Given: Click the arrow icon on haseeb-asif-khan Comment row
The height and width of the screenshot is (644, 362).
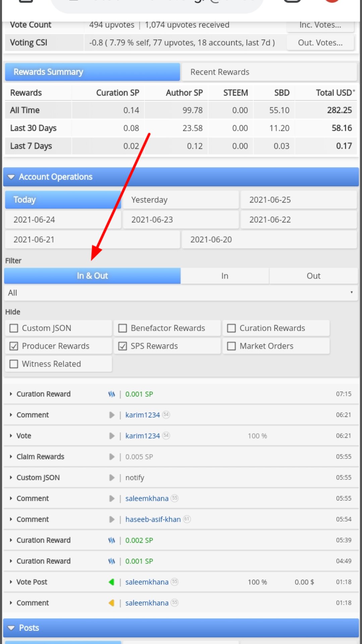Looking at the screenshot, I should tap(112, 520).
